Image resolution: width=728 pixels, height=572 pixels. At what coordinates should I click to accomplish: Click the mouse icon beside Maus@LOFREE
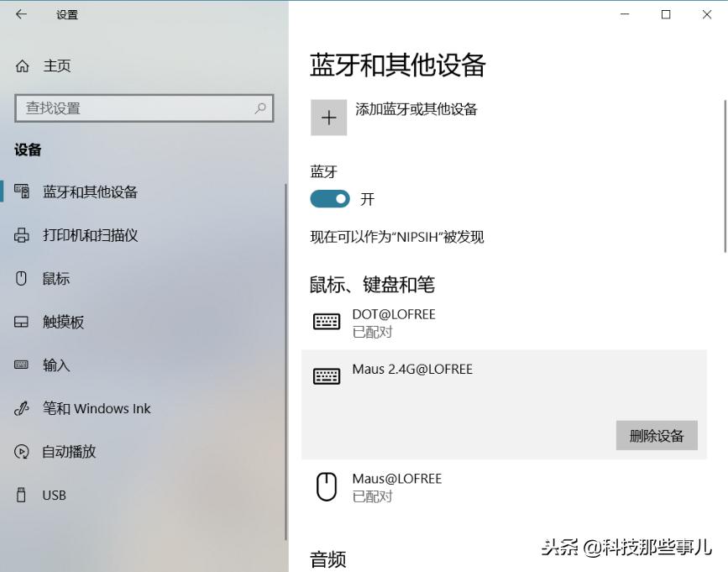pyautogui.click(x=327, y=485)
